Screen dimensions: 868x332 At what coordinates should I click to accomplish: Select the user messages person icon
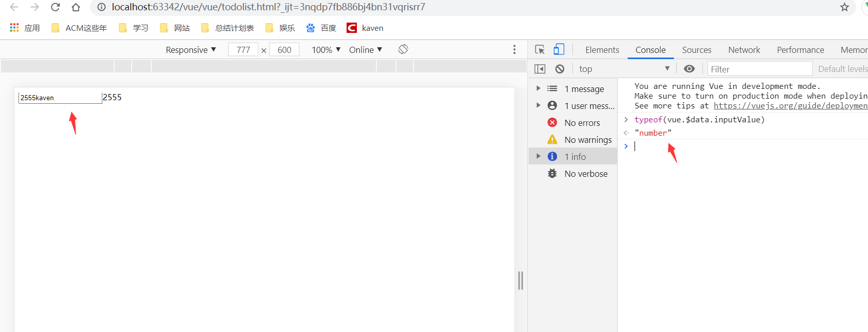[552, 105]
